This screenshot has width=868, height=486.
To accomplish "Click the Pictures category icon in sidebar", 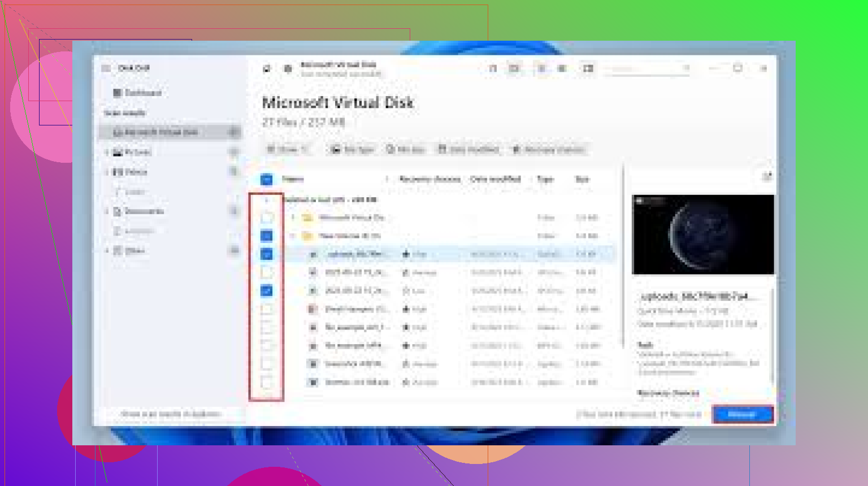I will [118, 152].
